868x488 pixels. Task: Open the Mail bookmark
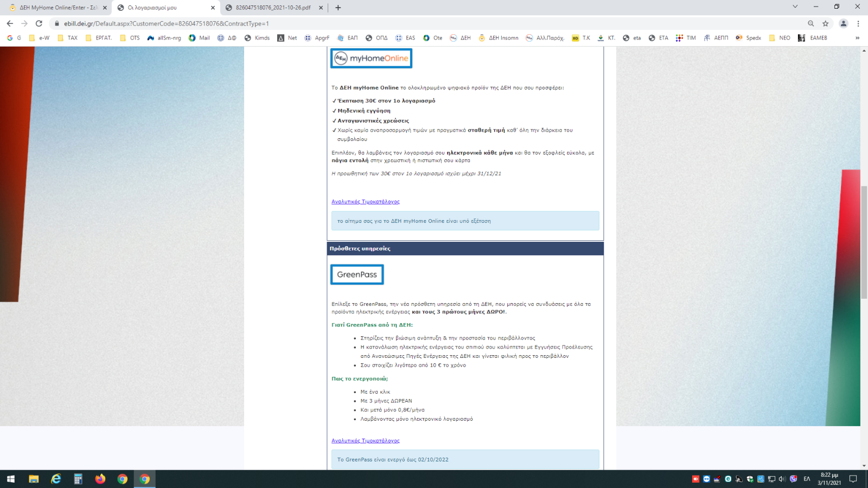tap(199, 38)
